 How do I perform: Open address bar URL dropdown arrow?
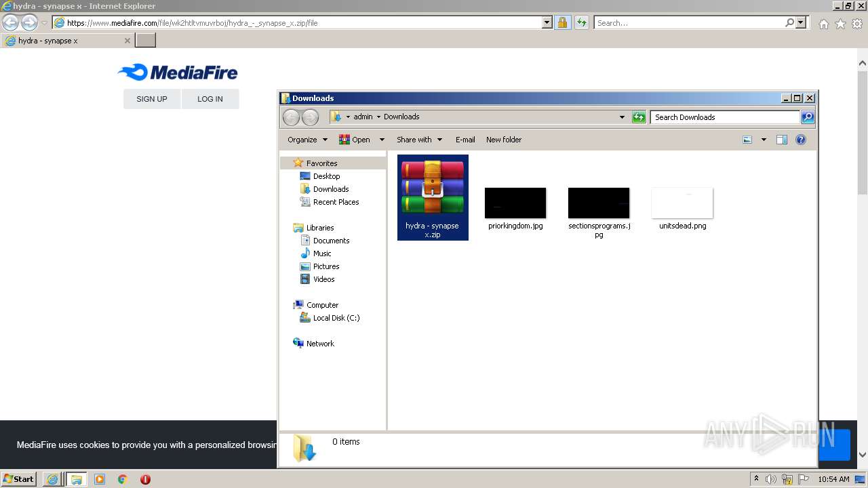pos(547,22)
